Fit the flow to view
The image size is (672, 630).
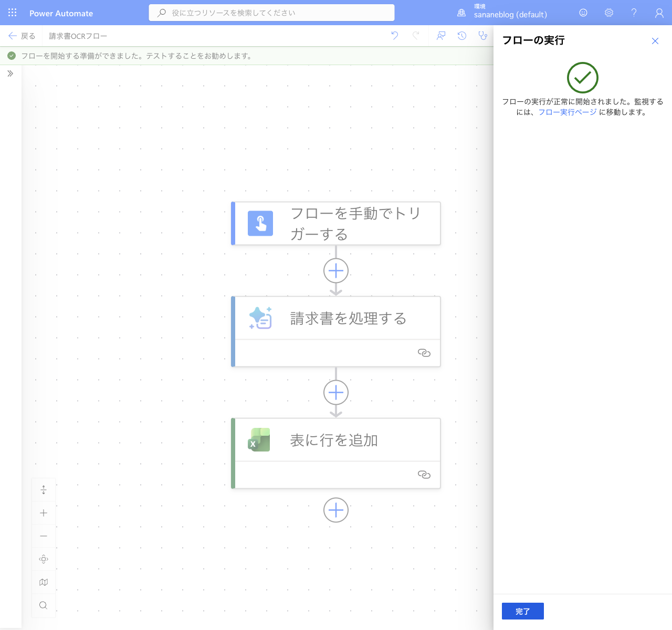pyautogui.click(x=44, y=559)
